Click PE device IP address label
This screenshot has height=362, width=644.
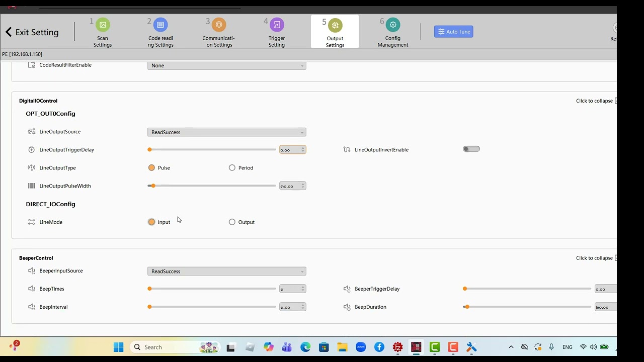(x=22, y=54)
